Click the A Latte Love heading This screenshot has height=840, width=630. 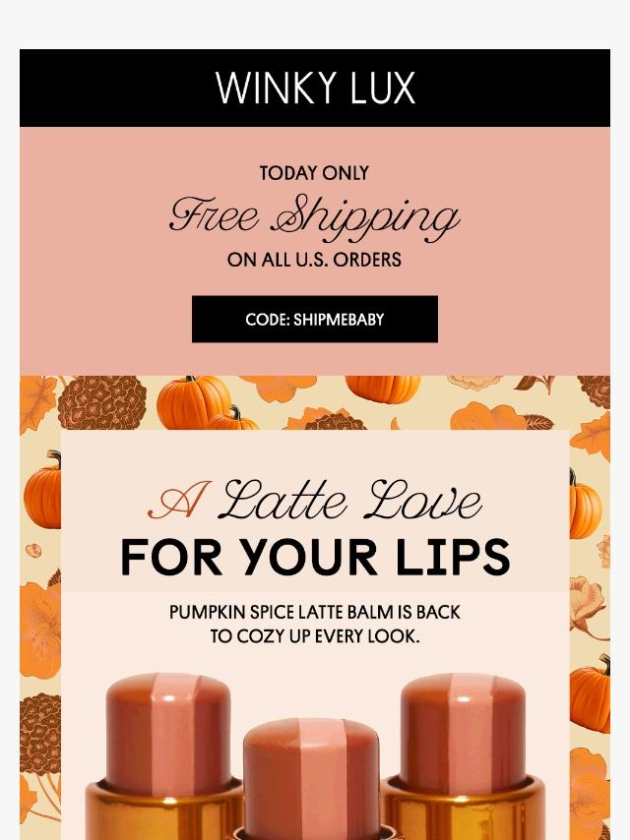pos(315,500)
